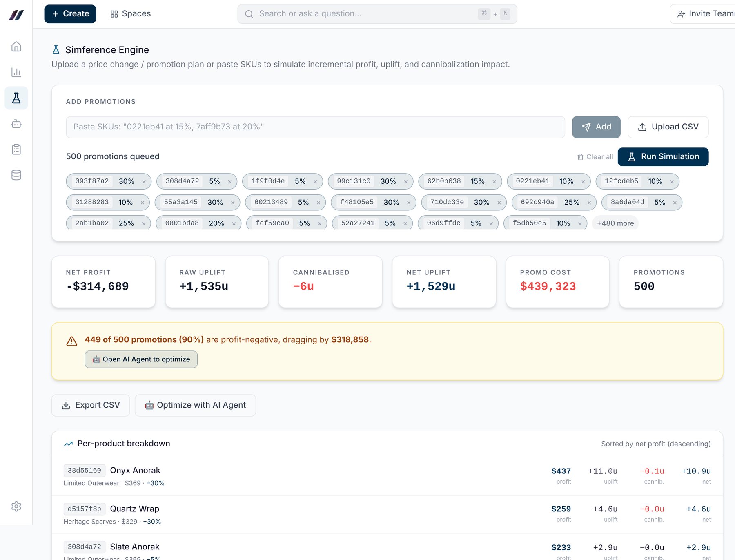Click the Net Uplift +1,529u card
Screen dimensions: 735x560
pos(444,282)
